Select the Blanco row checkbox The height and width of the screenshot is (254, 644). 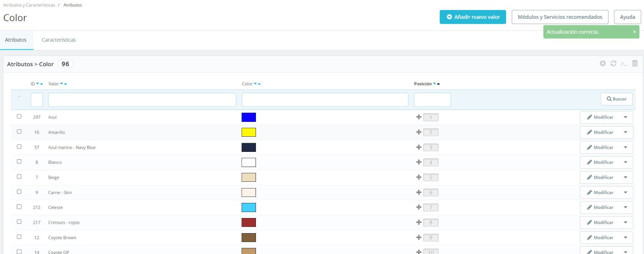coord(19,162)
